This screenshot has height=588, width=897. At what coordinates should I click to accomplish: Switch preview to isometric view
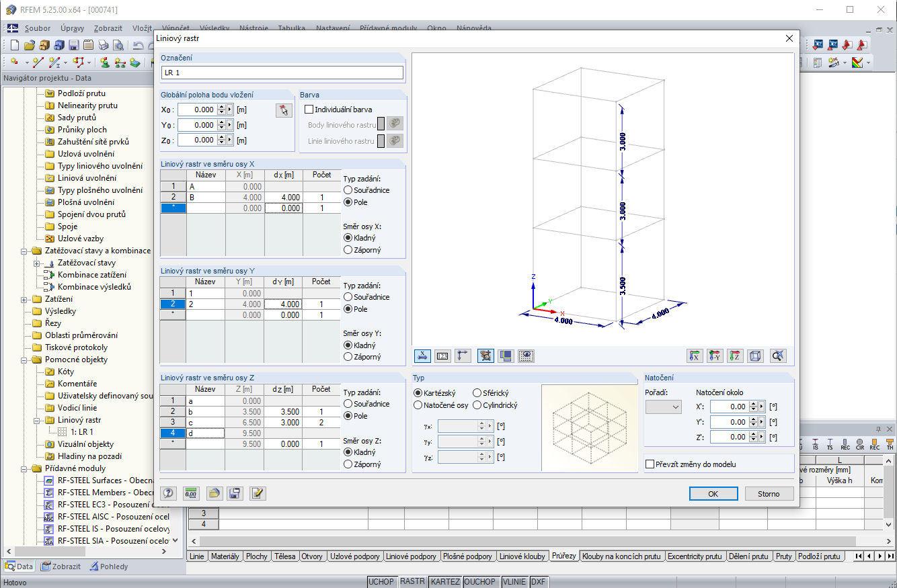(x=756, y=355)
